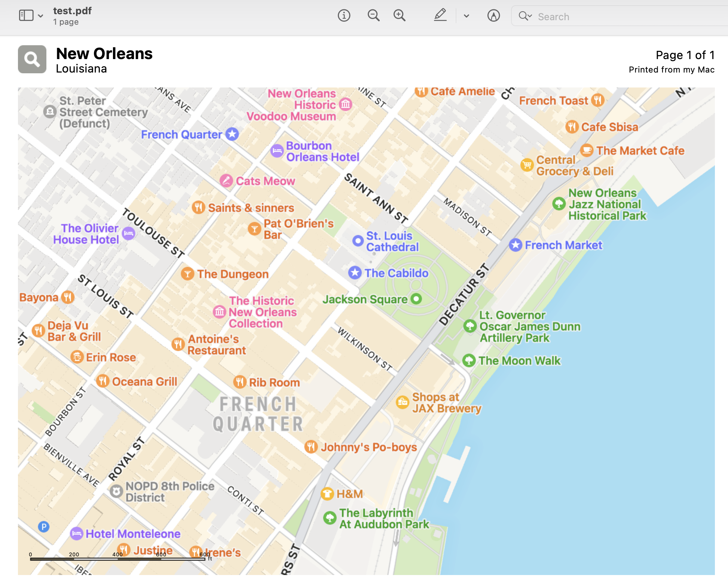Toggle the sidebar view button
The height and width of the screenshot is (581, 728).
pyautogui.click(x=26, y=16)
